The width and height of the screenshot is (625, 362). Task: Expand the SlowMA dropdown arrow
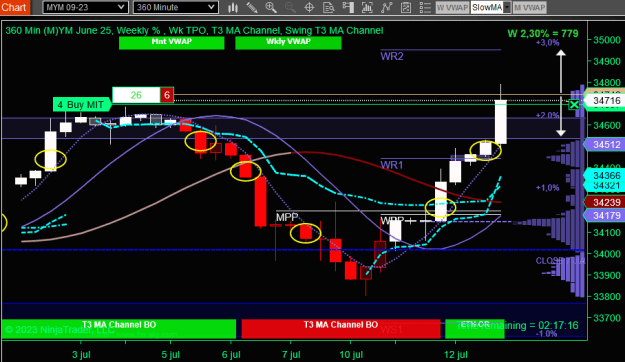coord(507,8)
